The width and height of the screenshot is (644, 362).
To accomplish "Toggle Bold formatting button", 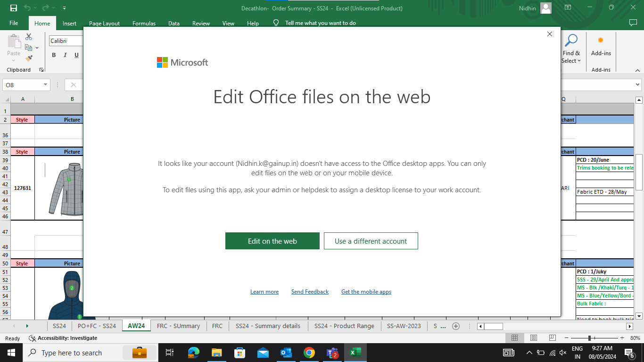I will (x=54, y=55).
